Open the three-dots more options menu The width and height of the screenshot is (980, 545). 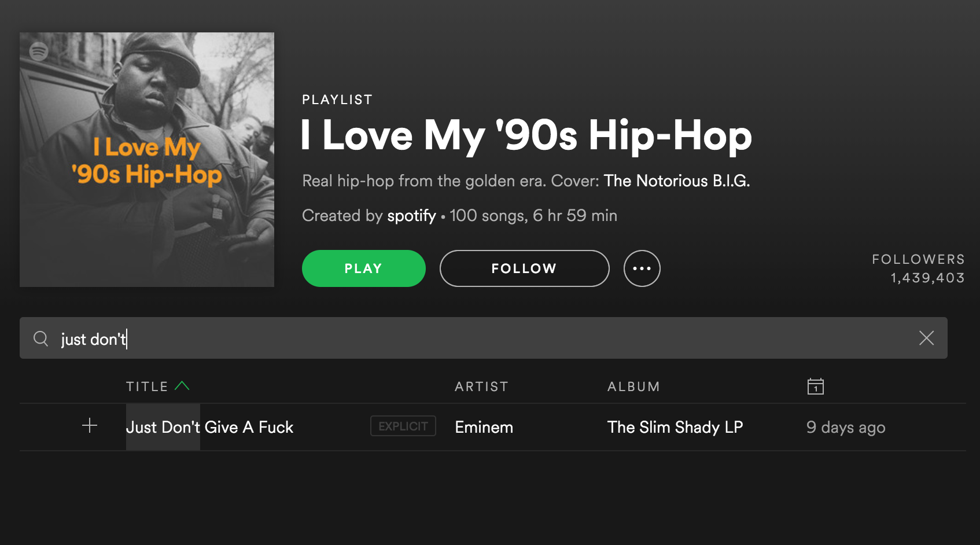642,268
